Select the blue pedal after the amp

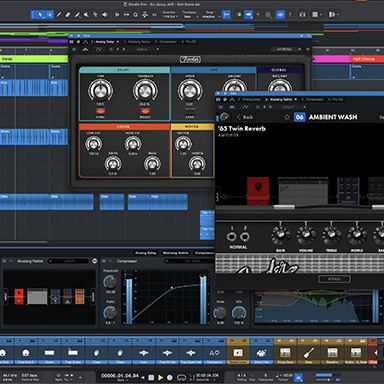pos(348,190)
